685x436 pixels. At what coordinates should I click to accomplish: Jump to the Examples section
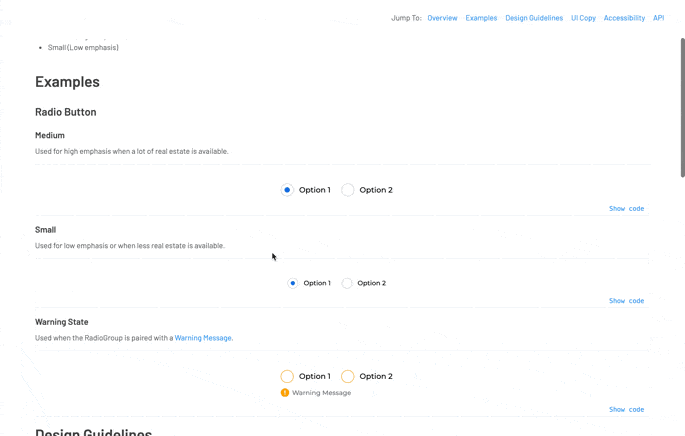coord(481,18)
